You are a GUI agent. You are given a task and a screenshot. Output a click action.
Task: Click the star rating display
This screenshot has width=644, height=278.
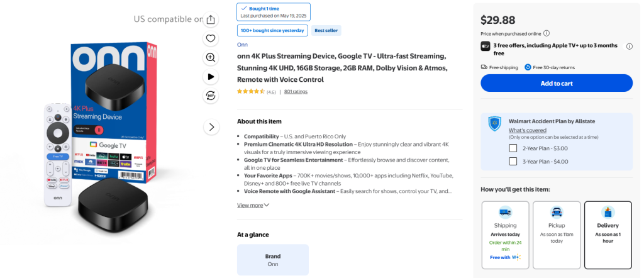point(251,92)
